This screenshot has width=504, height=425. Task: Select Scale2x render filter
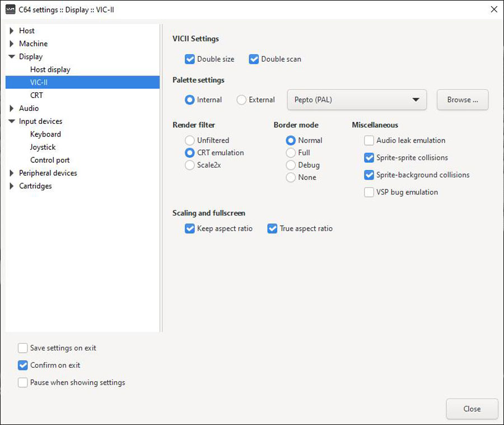pyautogui.click(x=190, y=165)
